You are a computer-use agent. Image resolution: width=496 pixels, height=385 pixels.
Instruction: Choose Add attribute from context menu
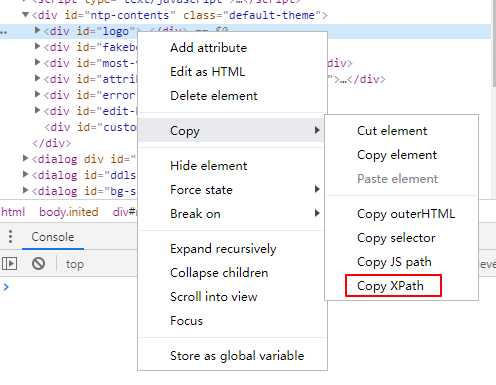pyautogui.click(x=208, y=48)
